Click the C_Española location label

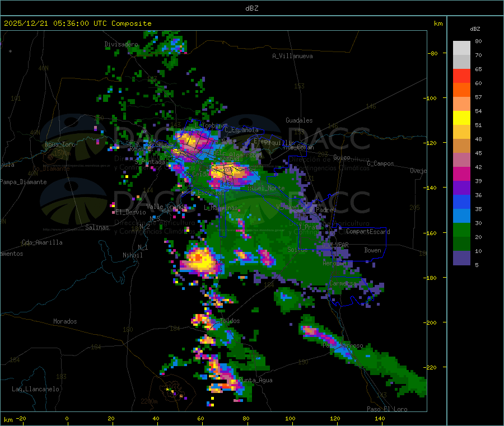(241, 130)
